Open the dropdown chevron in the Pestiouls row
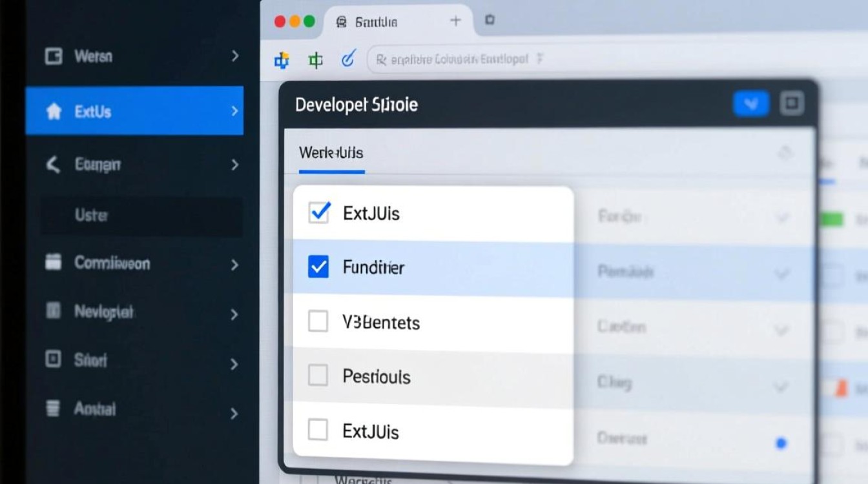This screenshot has height=484, width=868. point(782,387)
